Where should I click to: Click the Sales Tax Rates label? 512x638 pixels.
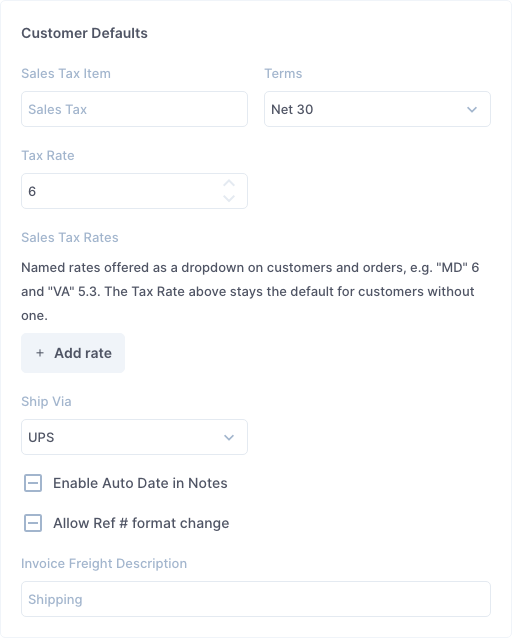[70, 238]
